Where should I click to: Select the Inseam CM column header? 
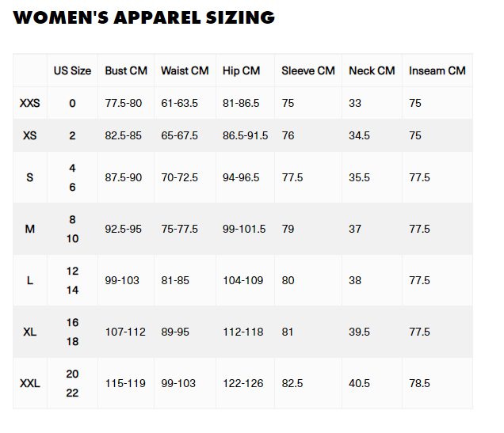coord(437,70)
